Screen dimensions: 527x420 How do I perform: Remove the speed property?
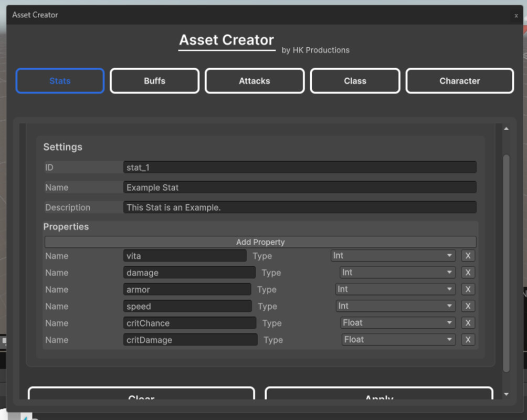468,306
